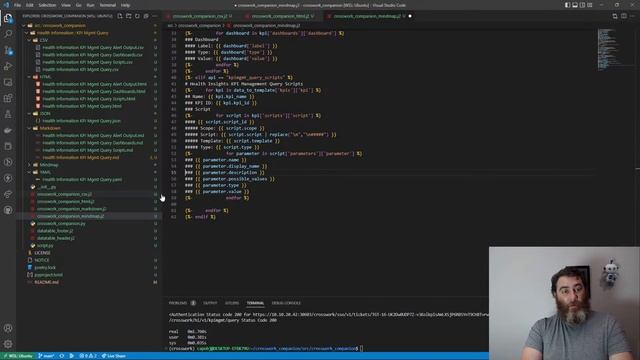This screenshot has width=640, height=360.
Task: Select the Terminal panel tab
Action: 255,303
